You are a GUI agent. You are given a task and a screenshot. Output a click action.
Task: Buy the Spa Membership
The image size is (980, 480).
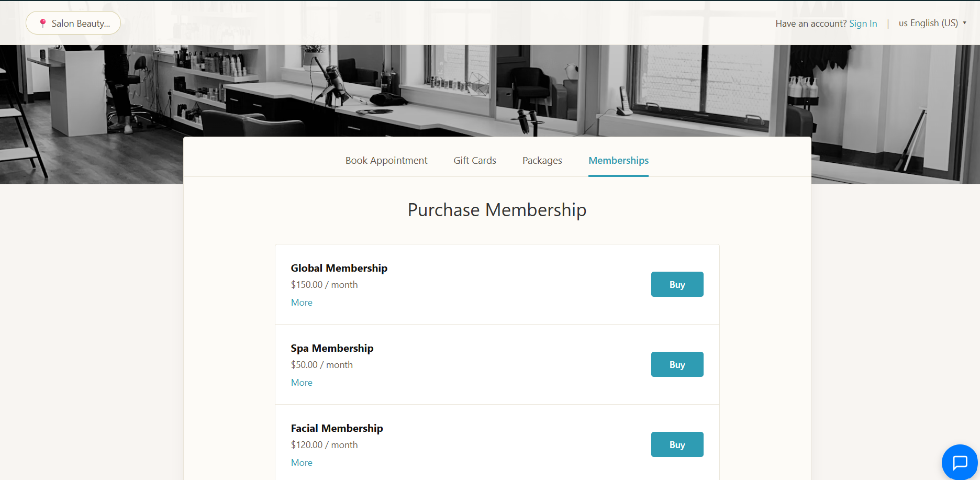(677, 364)
